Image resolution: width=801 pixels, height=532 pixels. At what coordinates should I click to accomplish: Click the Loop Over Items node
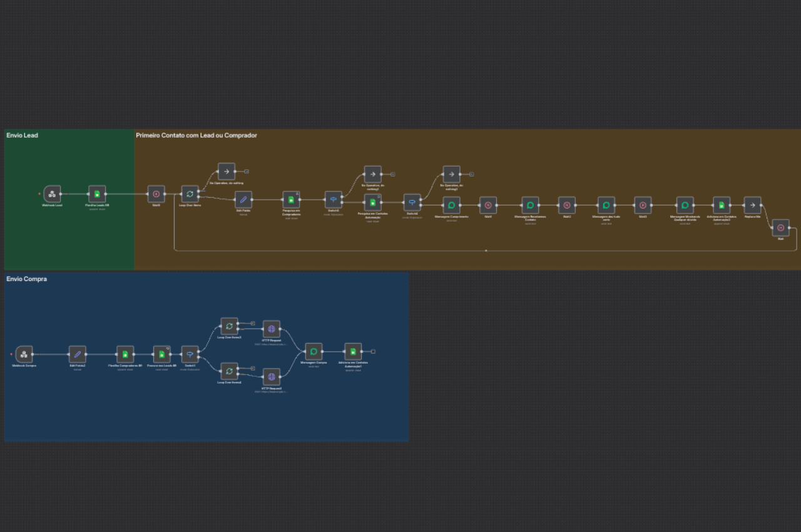pos(190,194)
